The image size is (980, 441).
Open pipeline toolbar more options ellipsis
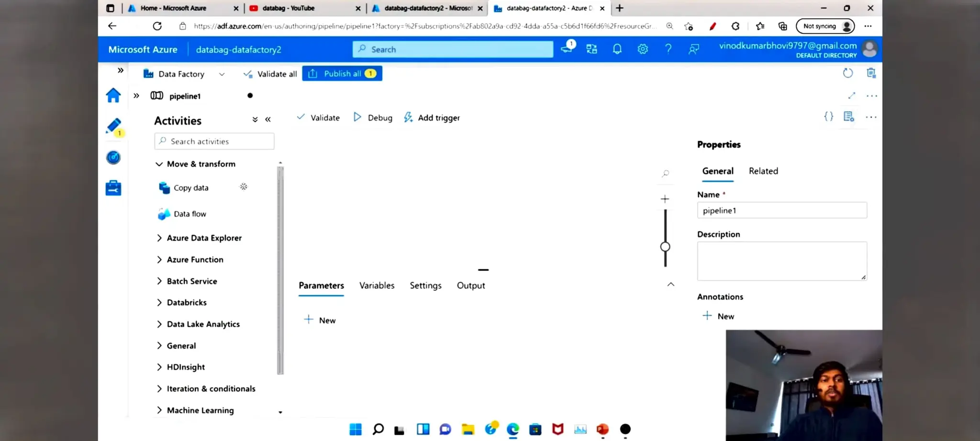click(871, 117)
